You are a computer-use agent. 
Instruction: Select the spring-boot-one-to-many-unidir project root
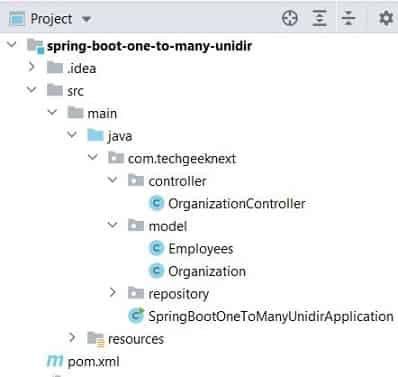[149, 46]
